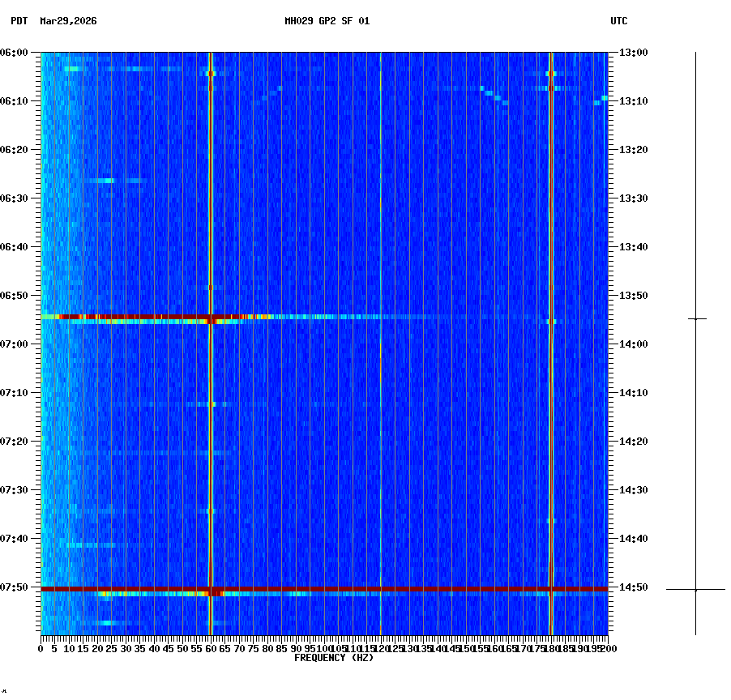
Task: Click the FREQUENCY (HZ) axis title
Action: (334, 657)
